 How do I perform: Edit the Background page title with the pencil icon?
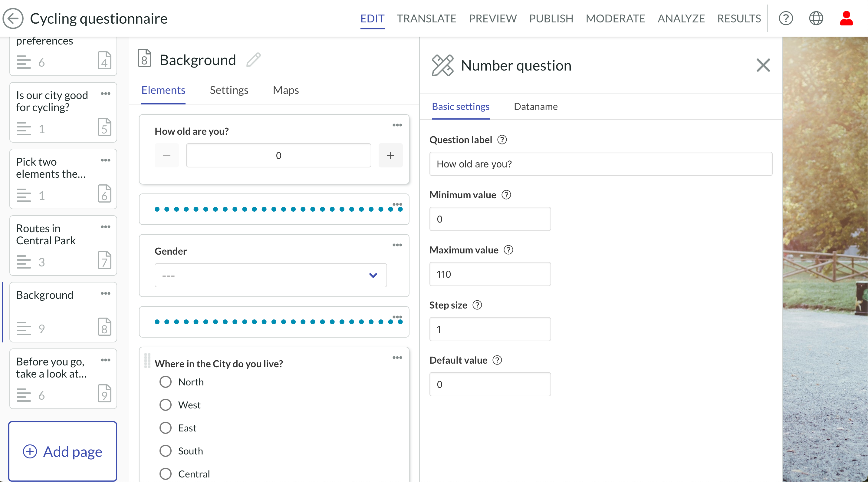pos(253,60)
